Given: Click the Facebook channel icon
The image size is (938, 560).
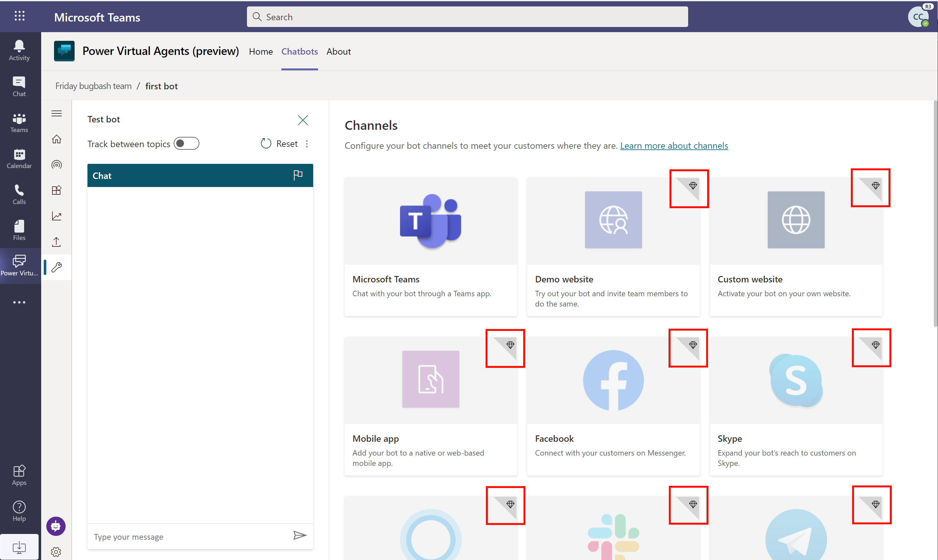Looking at the screenshot, I should pyautogui.click(x=613, y=380).
